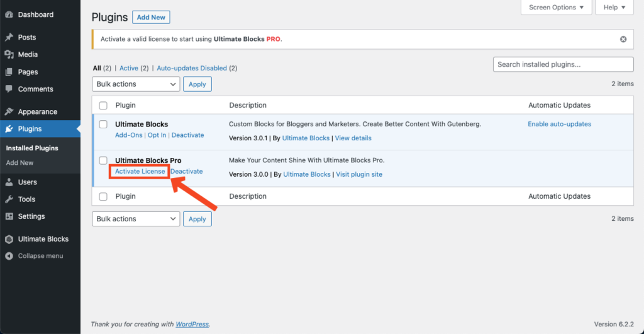Image resolution: width=644 pixels, height=334 pixels.
Task: Open WordPress link in footer
Action: 192,324
